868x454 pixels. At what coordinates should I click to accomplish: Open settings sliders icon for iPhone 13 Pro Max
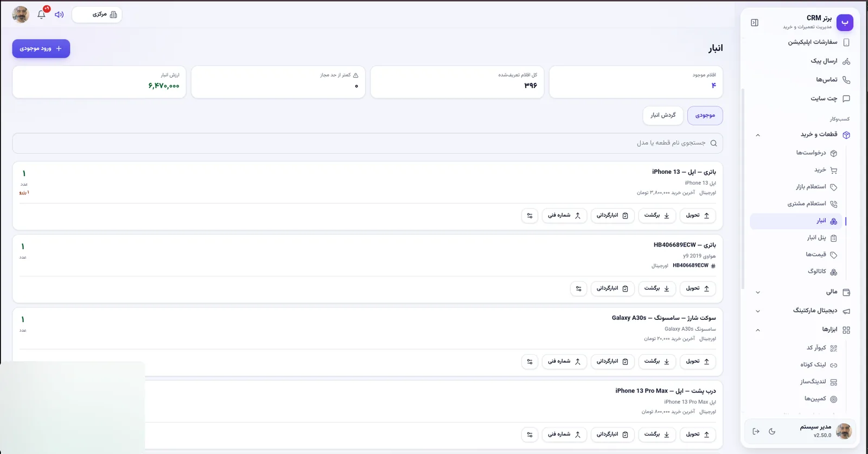529,434
